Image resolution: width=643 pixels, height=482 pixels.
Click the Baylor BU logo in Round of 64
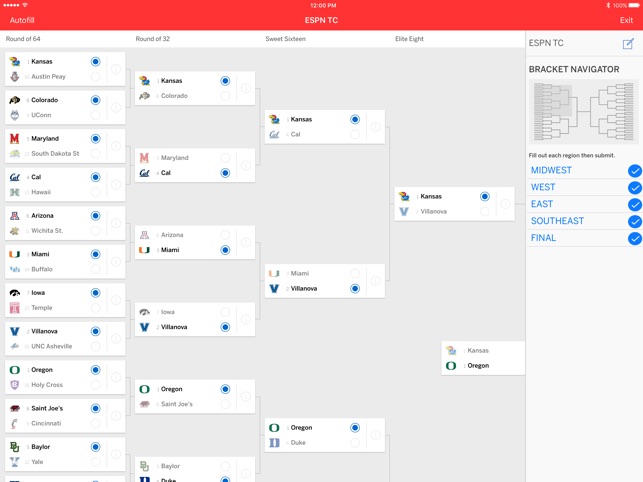tap(15, 447)
